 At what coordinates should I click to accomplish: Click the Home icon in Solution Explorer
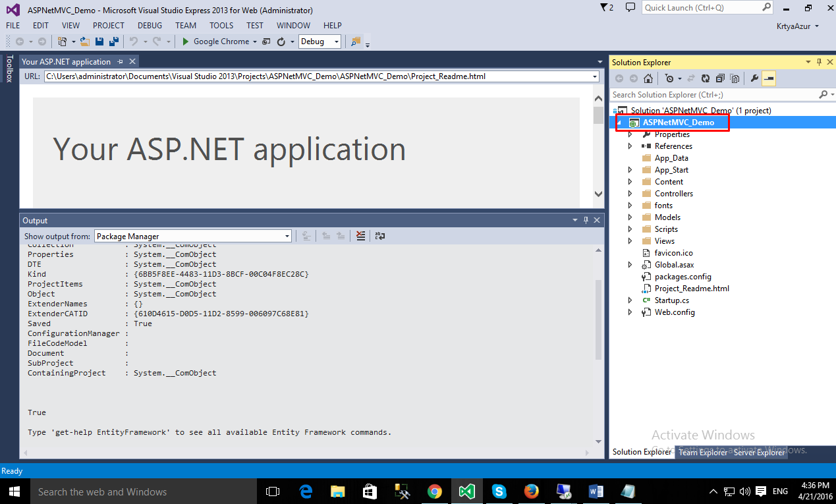click(x=648, y=78)
